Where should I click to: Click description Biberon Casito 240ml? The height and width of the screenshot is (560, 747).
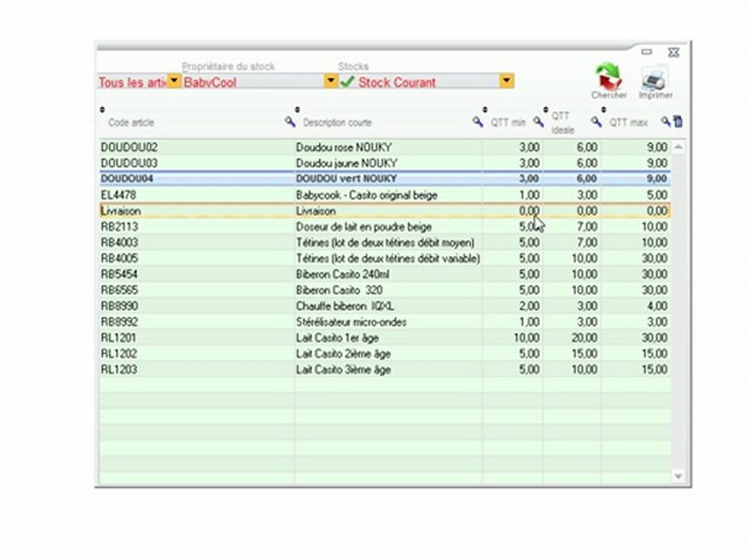coord(342,275)
